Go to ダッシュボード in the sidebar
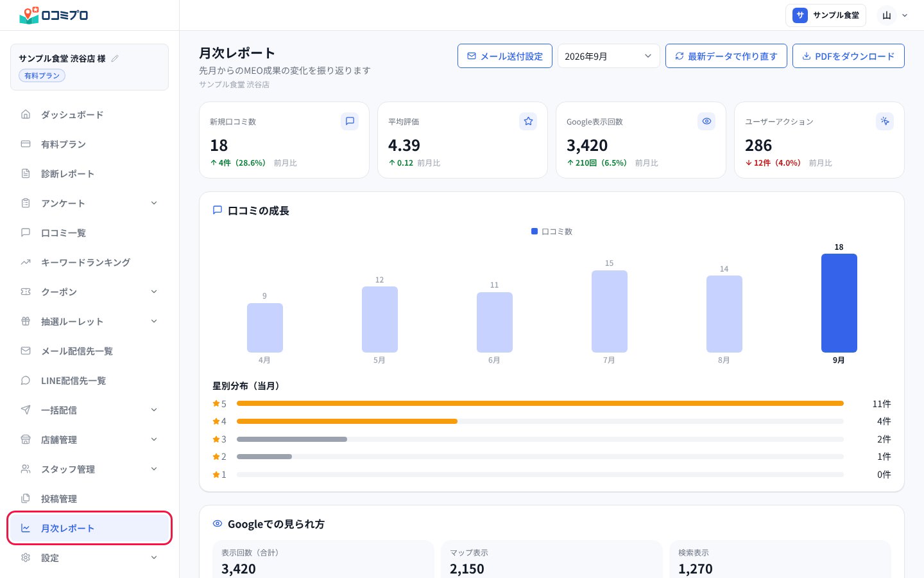The width and height of the screenshot is (924, 578). [90, 114]
